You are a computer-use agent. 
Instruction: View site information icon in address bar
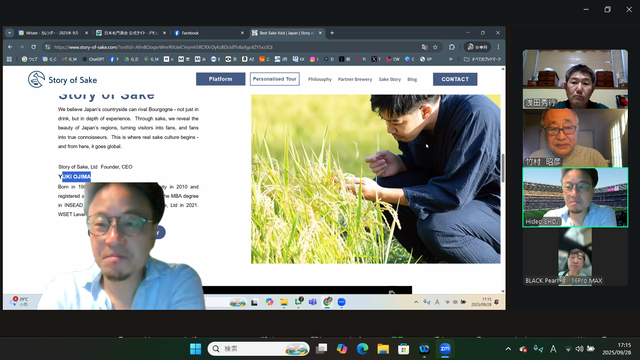point(48,47)
